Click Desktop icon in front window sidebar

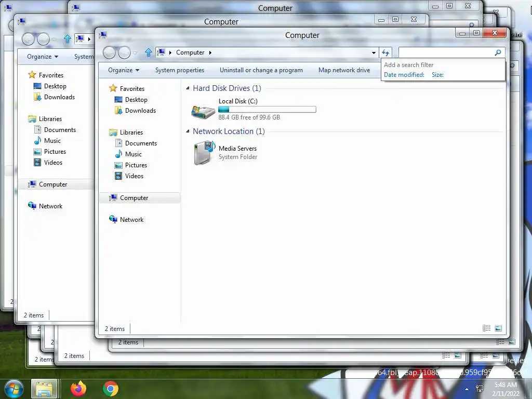pyautogui.click(x=118, y=99)
